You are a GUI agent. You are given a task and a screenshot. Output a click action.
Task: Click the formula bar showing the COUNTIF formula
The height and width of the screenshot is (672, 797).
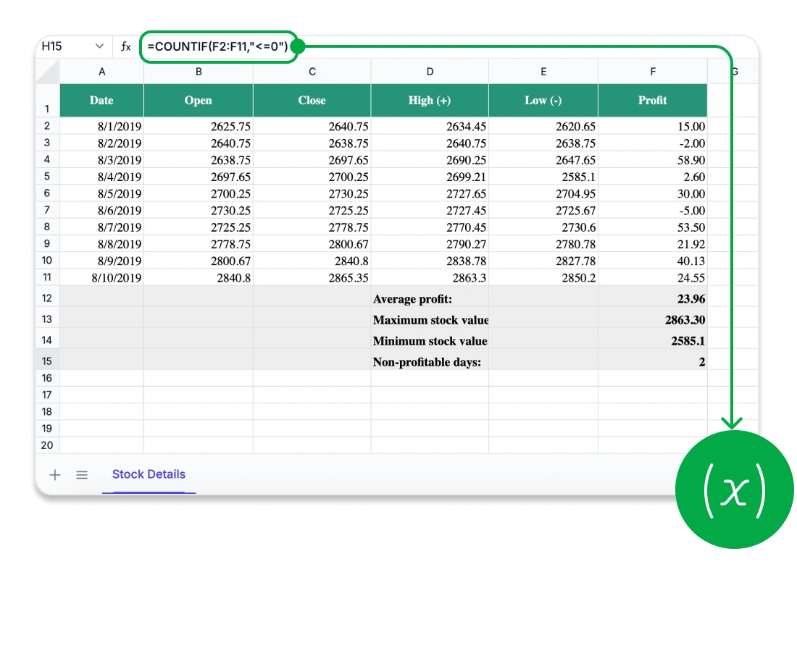coord(217,45)
